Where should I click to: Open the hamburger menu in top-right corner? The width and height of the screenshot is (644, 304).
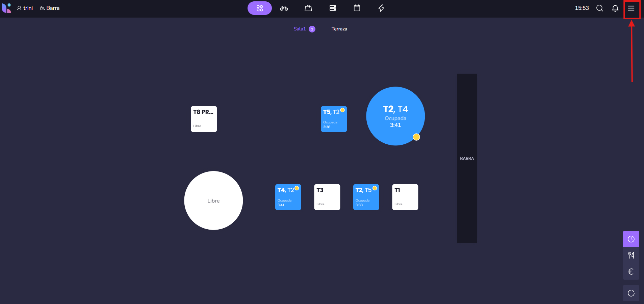(631, 8)
